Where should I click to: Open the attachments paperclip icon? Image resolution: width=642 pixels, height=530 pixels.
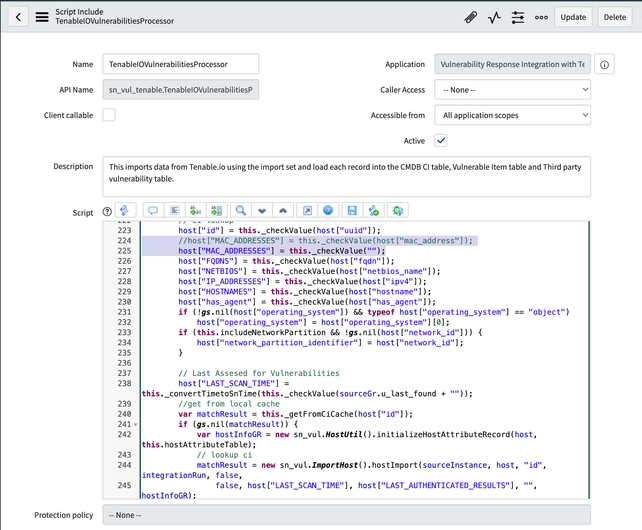coord(471,17)
